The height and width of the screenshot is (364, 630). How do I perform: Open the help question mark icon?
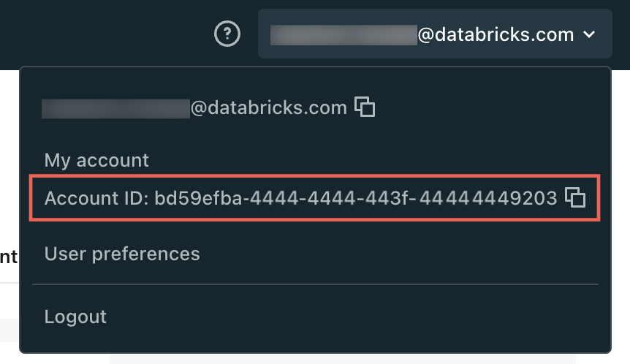click(x=227, y=34)
